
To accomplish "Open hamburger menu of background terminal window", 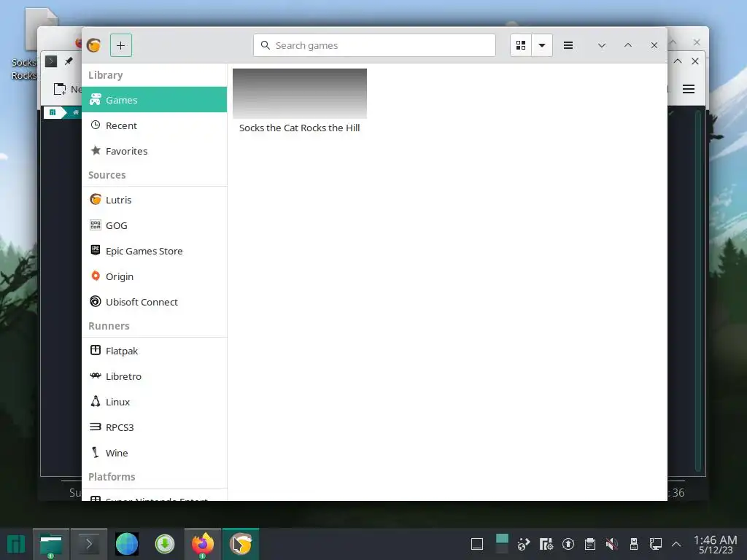I will coord(689,89).
